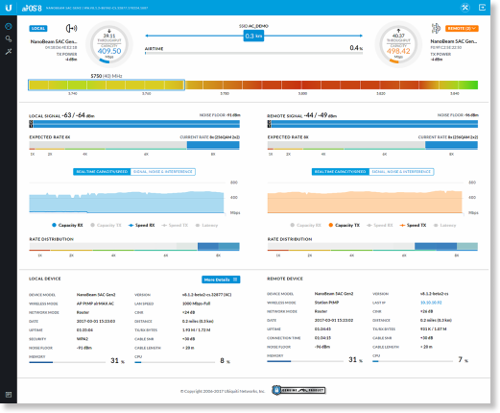Select local Real-Time Capacity/Speed tab
The image size is (500, 413).
(x=102, y=172)
